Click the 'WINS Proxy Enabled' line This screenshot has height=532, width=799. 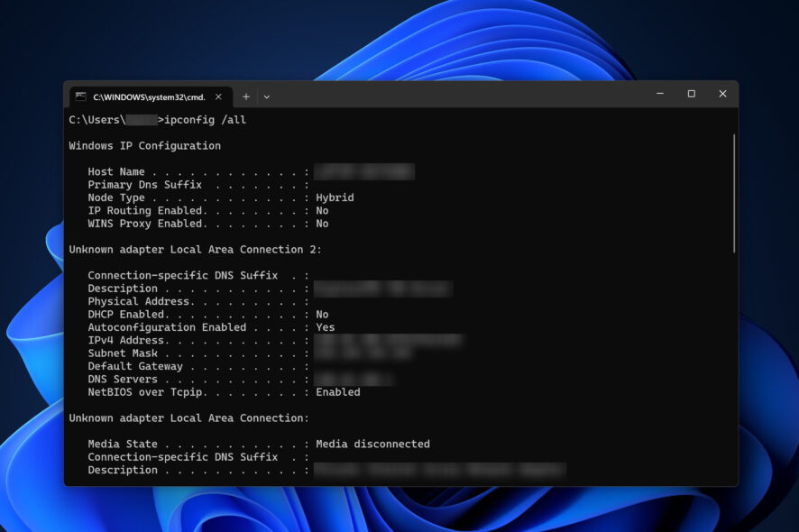click(208, 224)
